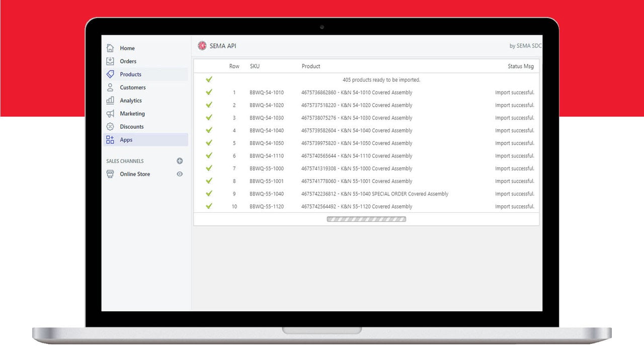Click green checkmark for row 2
Viewport: 644px width, 362px height.
209,105
